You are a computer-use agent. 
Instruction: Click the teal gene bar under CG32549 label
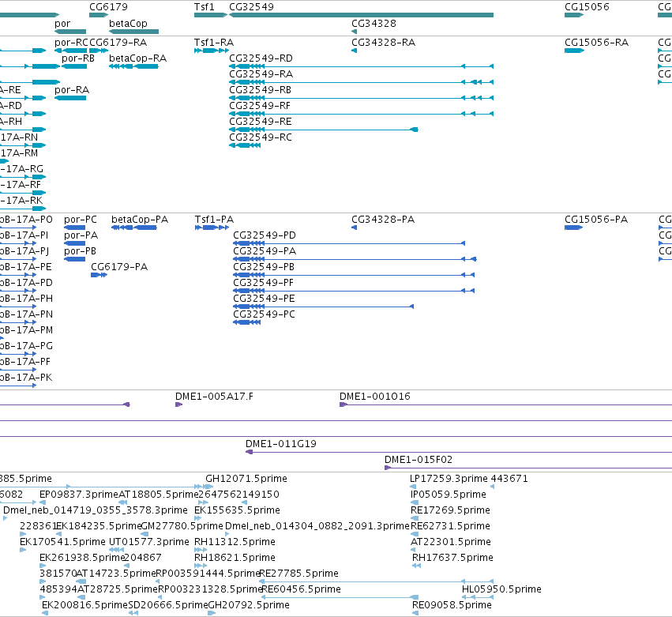362,15
